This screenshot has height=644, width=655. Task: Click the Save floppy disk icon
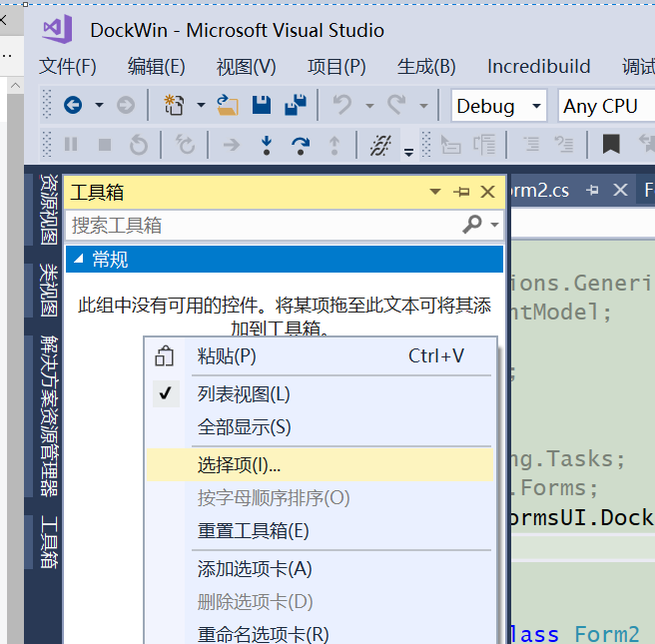262,105
